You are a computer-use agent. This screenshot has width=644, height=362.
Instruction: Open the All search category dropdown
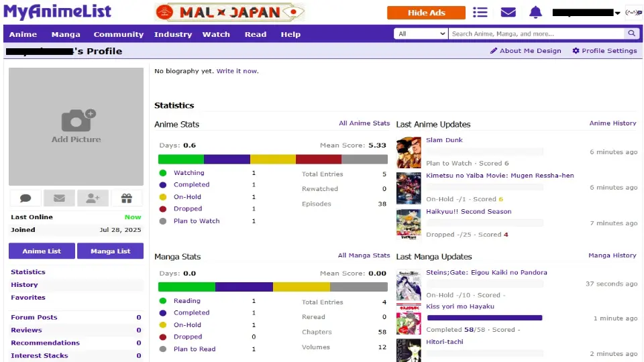pos(421,34)
